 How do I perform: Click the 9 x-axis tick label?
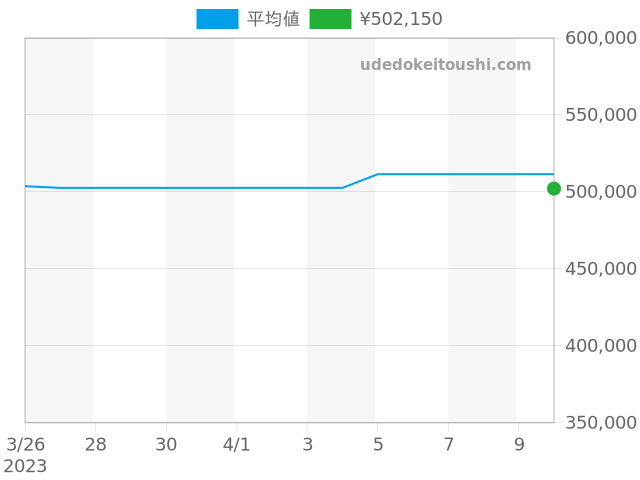tap(519, 444)
